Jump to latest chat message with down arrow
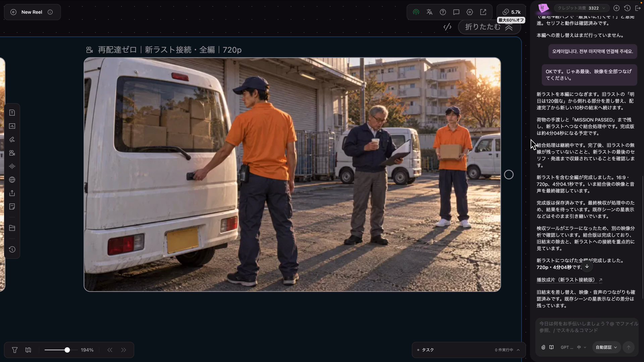Screen dimensions: 644x362 tap(587, 266)
